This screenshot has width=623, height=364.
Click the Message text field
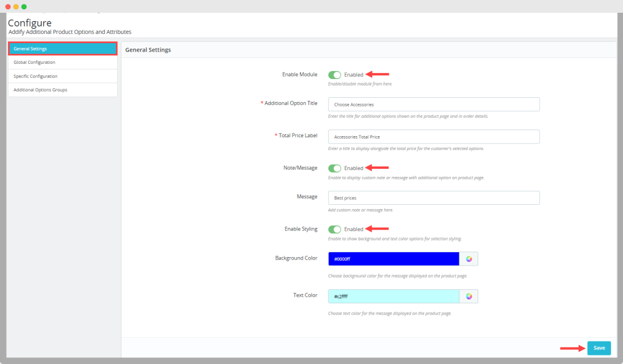coord(433,198)
